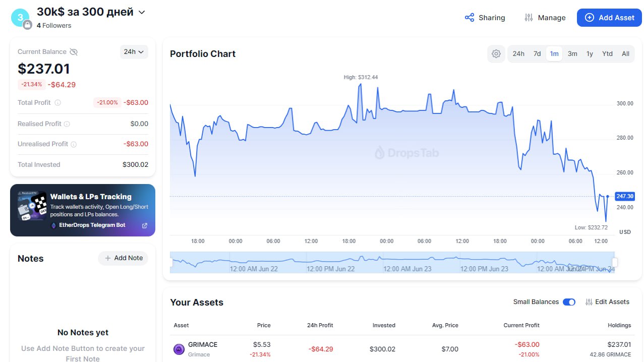Screen dimensions: 644x362
Task: Open the 24h balance period dropdown
Action: pyautogui.click(x=134, y=52)
